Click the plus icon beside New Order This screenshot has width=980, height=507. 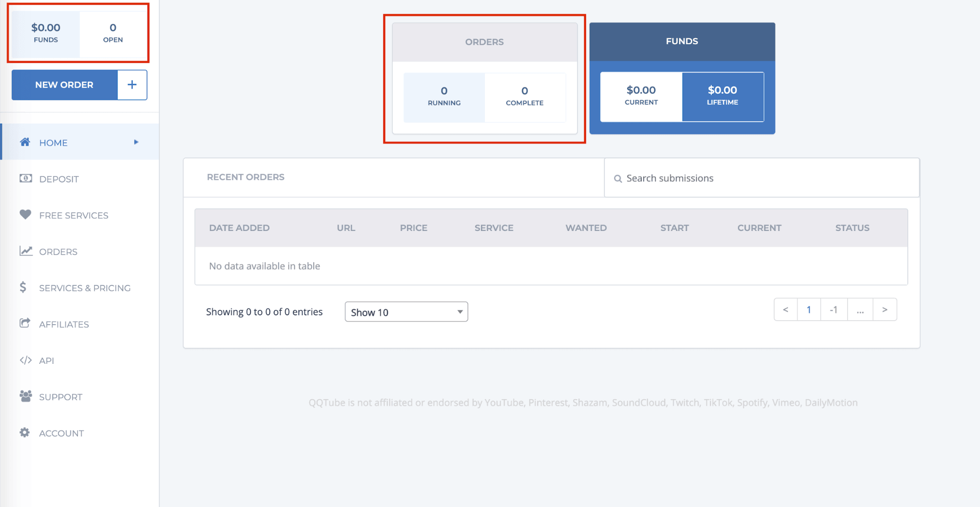132,85
